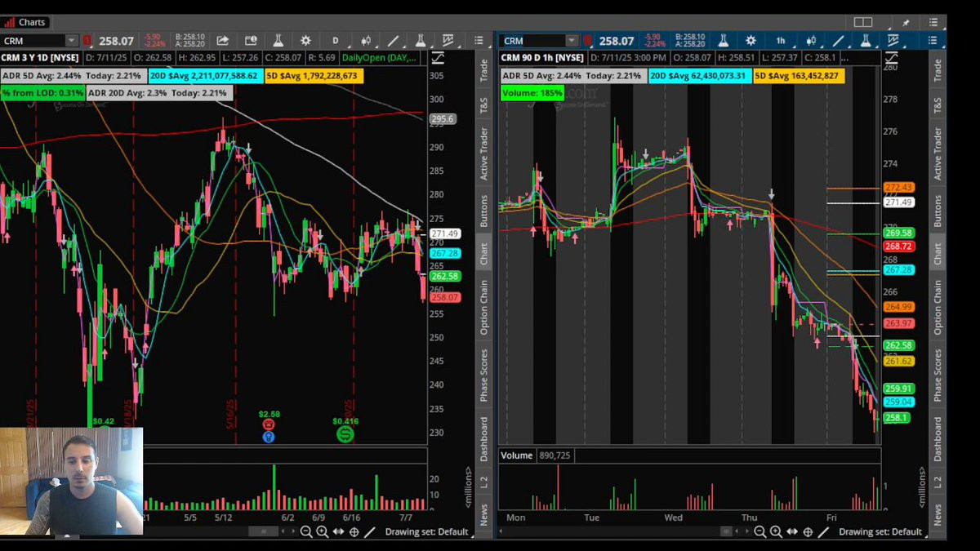Open Active Trader tab on left sidebar
The height and width of the screenshot is (551, 980).
coord(483,153)
